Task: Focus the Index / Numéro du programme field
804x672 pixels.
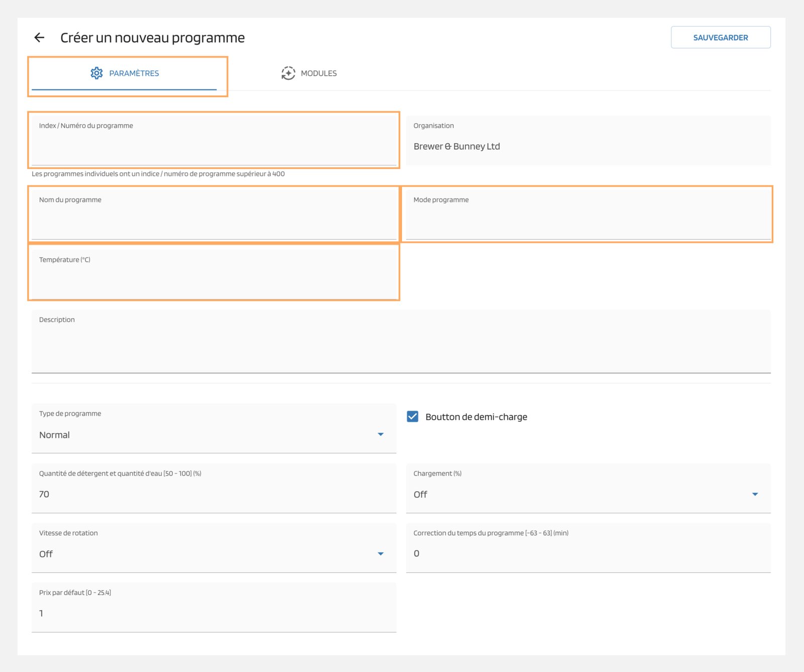Action: 214,146
